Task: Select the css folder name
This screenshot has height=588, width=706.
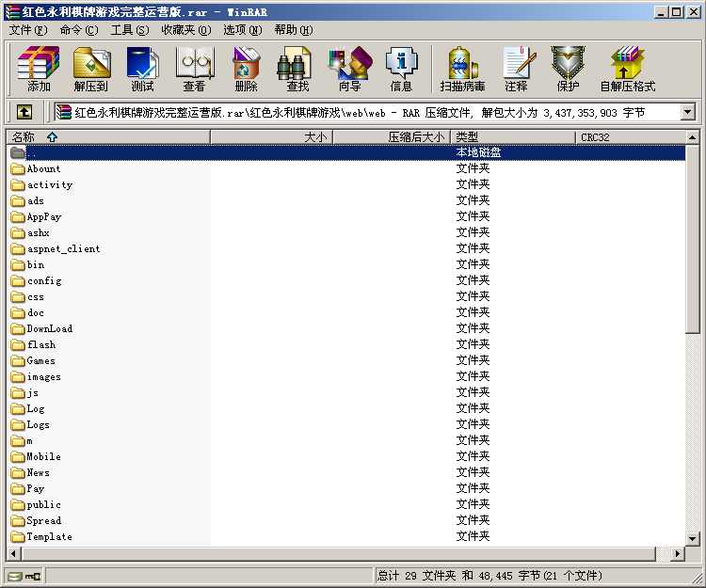Action: tap(36, 297)
